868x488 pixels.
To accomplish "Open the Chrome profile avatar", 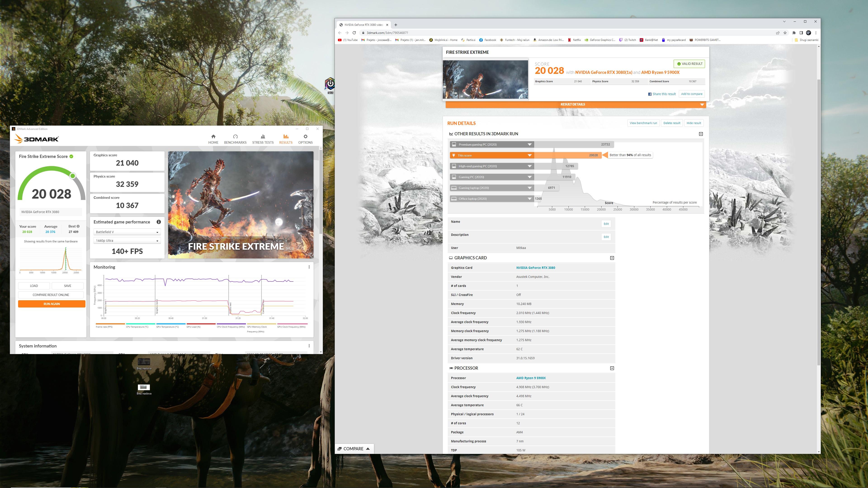I will [808, 33].
